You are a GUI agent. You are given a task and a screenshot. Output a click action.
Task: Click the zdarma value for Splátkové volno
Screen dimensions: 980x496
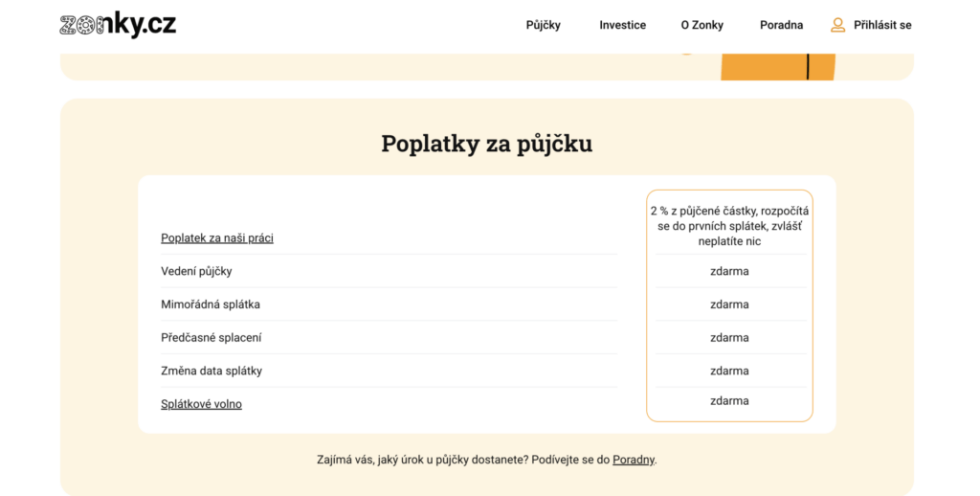[729, 401]
